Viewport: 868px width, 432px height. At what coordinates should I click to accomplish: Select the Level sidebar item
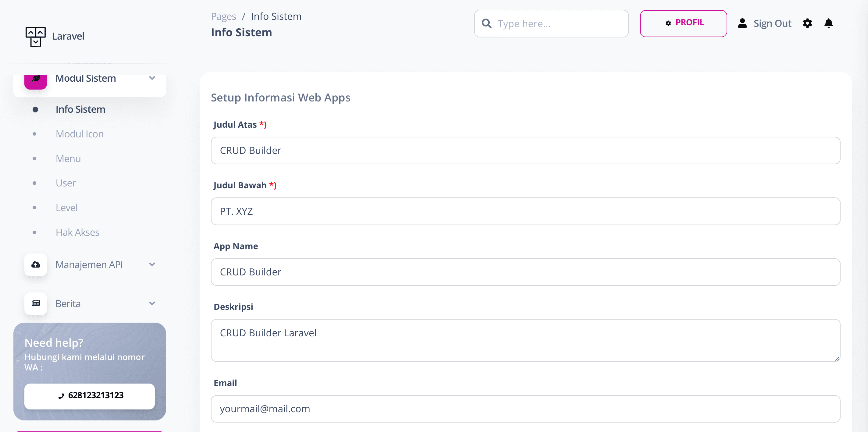click(x=66, y=208)
